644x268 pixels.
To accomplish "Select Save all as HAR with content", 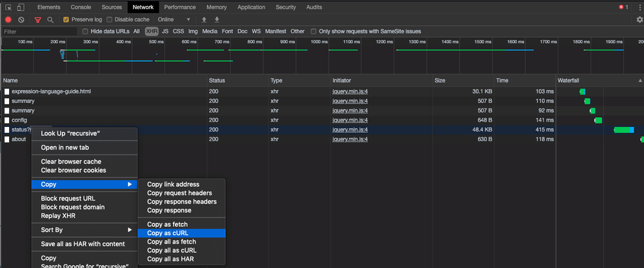I will pyautogui.click(x=84, y=244).
